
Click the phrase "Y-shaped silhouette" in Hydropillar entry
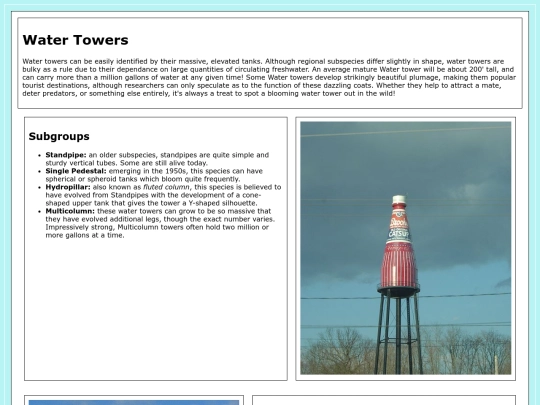pos(222,203)
